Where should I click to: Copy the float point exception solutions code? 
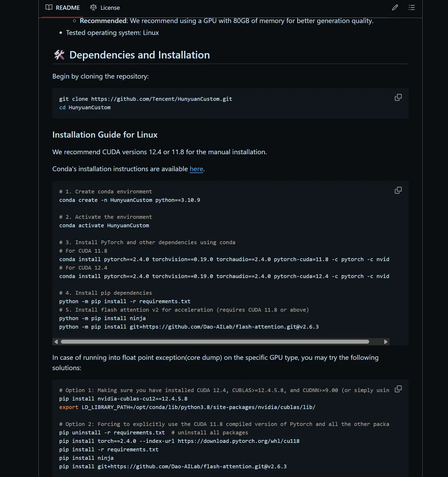coord(398,389)
